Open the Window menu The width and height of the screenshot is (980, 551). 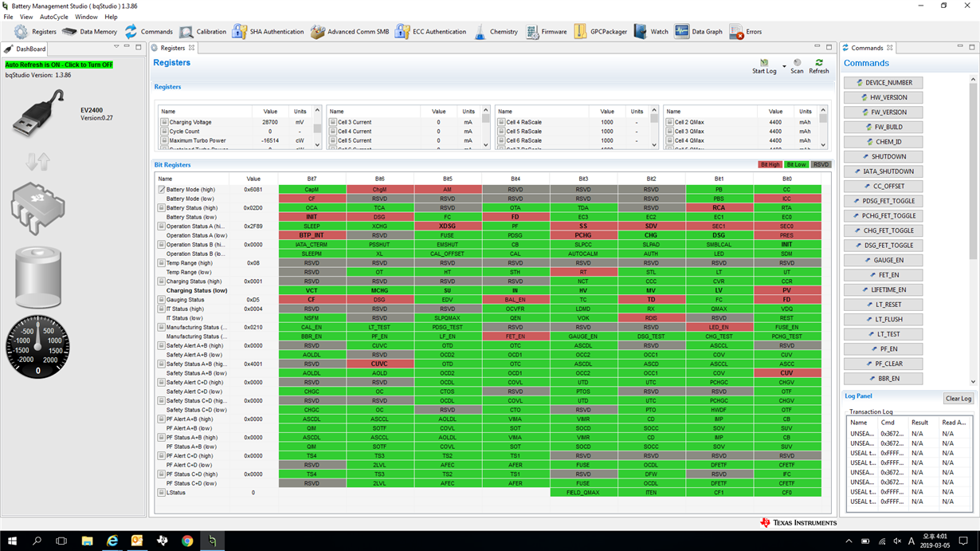(x=86, y=17)
